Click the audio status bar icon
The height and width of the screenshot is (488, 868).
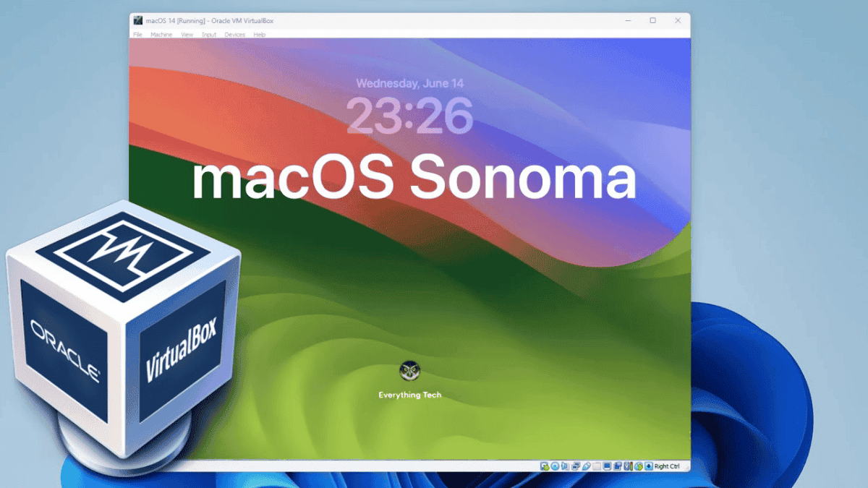pyautogui.click(x=565, y=466)
